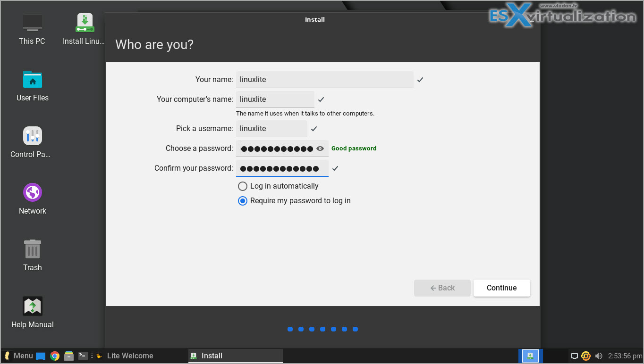Reveal the chosen password with the eye icon
This screenshot has width=644, height=364.
coord(321,148)
